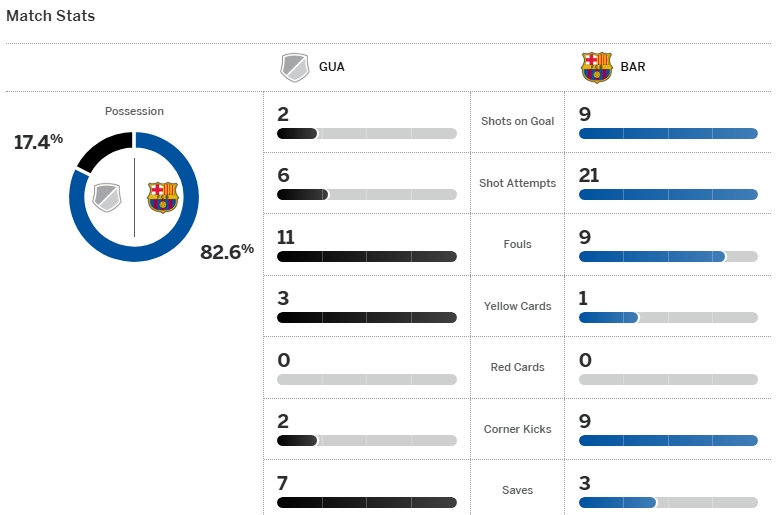Screen dimensions: 777x515
Task: Click Barcelona's Yellow Cards bar
Action: tap(668, 318)
